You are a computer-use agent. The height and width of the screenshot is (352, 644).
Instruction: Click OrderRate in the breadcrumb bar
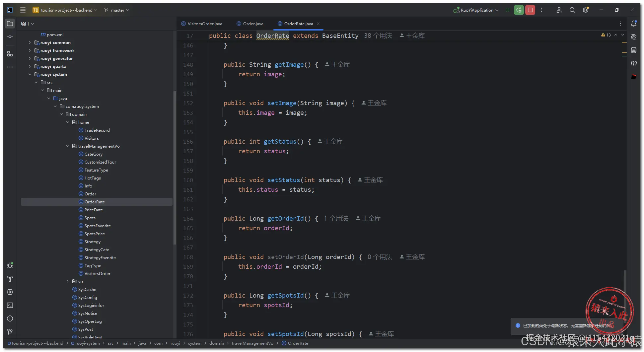pos(295,343)
